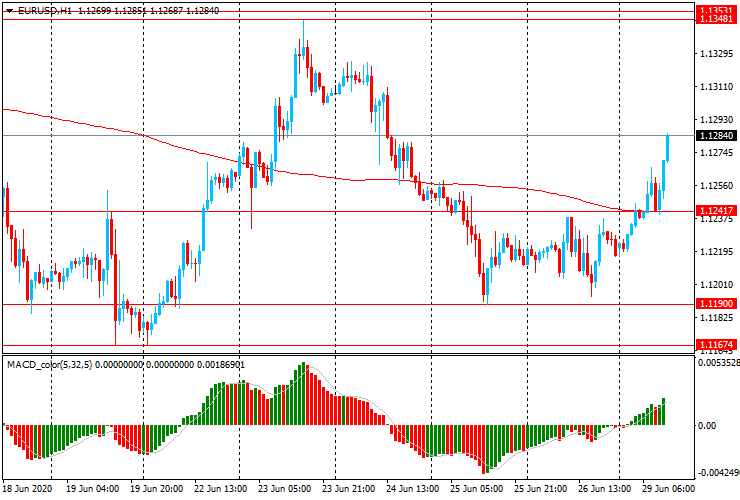Click the 29 Jun 06:00 time label
Image resolution: width=740 pixels, height=500 pixels.
coord(668,488)
